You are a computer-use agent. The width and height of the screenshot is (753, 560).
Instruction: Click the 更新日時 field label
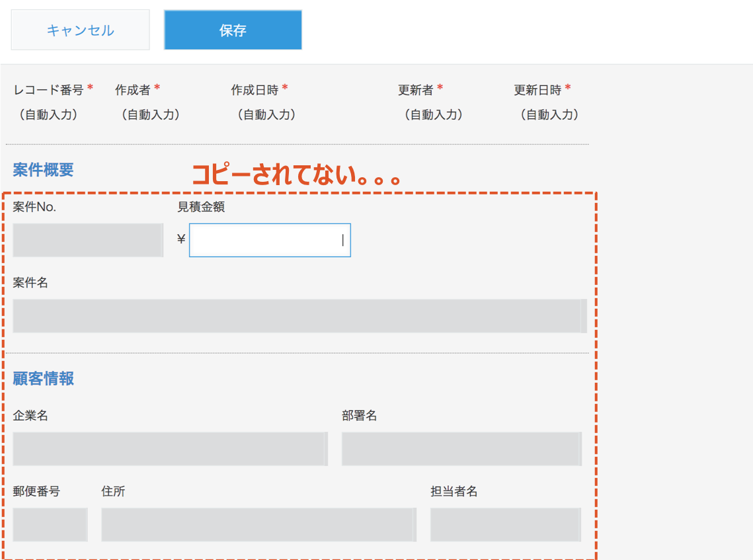click(x=537, y=90)
